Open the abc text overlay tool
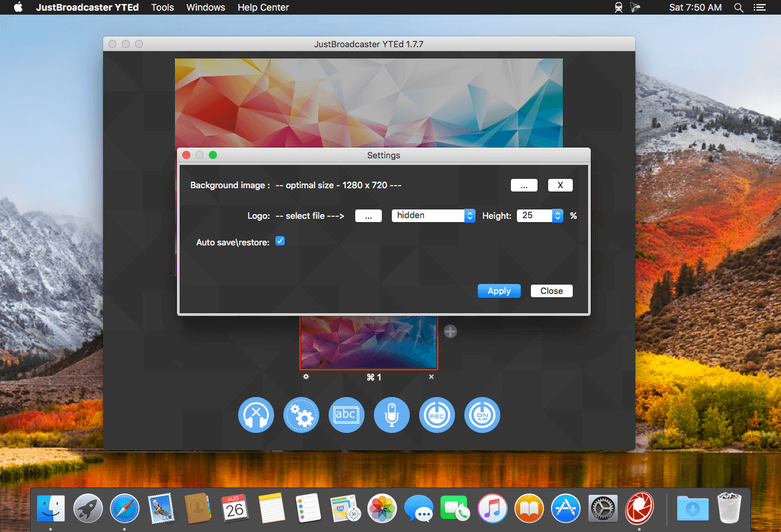 (347, 415)
